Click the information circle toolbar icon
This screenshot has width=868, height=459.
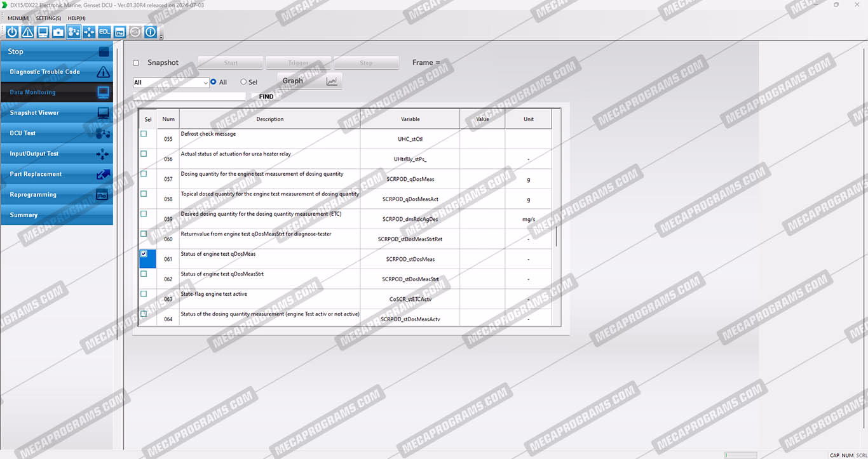151,32
